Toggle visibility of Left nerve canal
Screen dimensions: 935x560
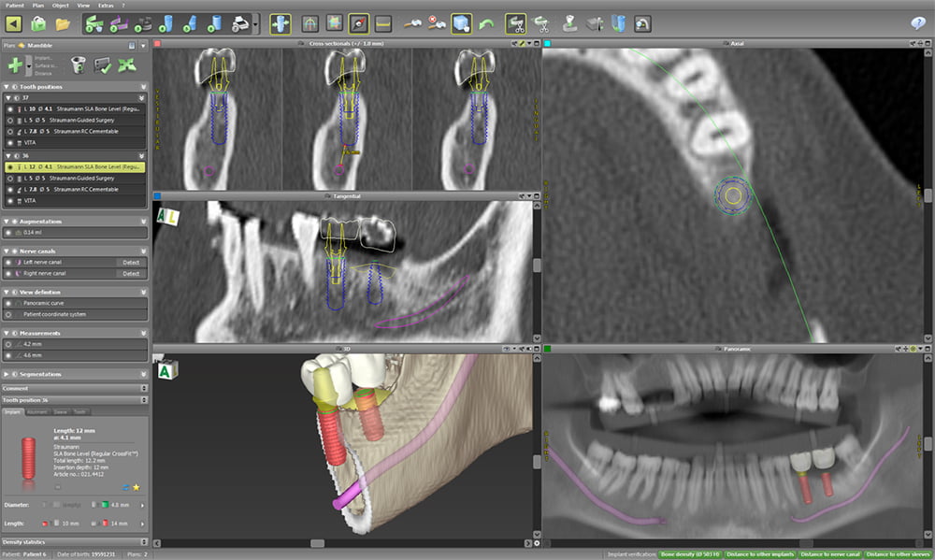click(9, 263)
